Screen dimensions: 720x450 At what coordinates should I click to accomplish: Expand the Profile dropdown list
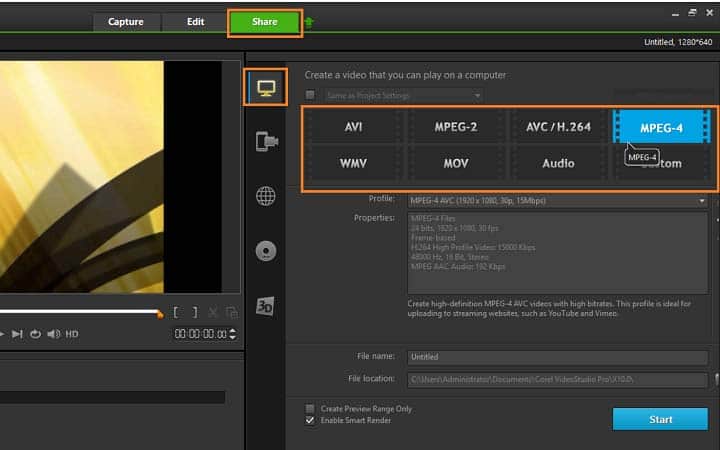pyautogui.click(x=702, y=201)
